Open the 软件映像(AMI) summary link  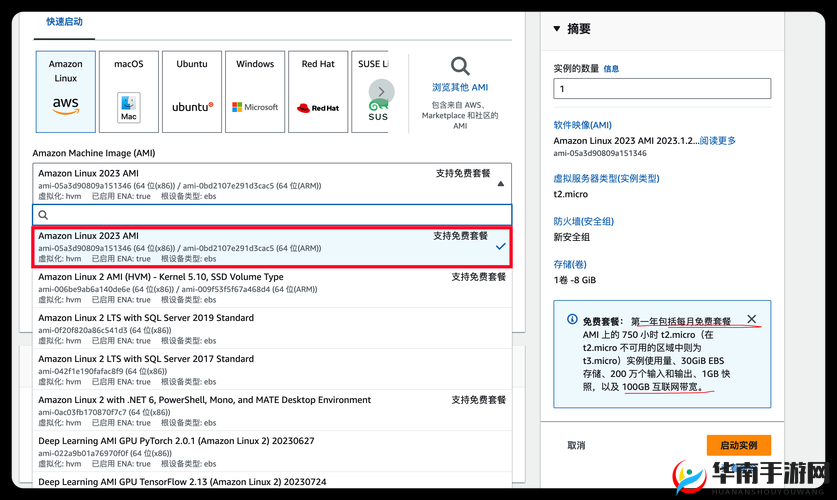point(582,125)
